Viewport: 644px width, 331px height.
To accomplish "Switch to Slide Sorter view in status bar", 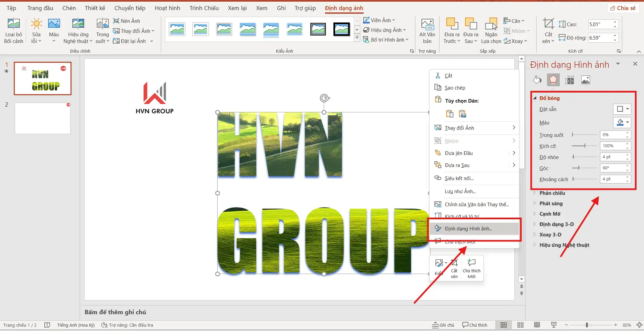I will coord(520,325).
